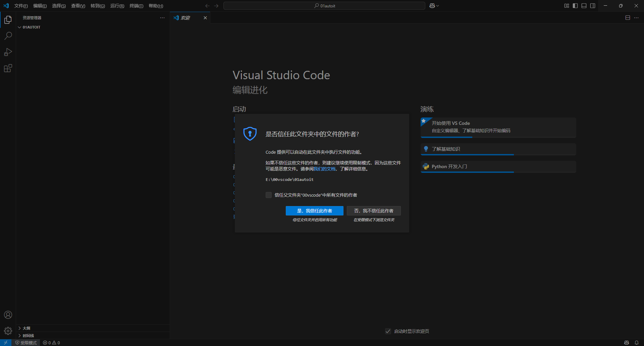Open Get Started with VS Code walkthrough
The width and height of the screenshot is (644, 346).
point(498,127)
